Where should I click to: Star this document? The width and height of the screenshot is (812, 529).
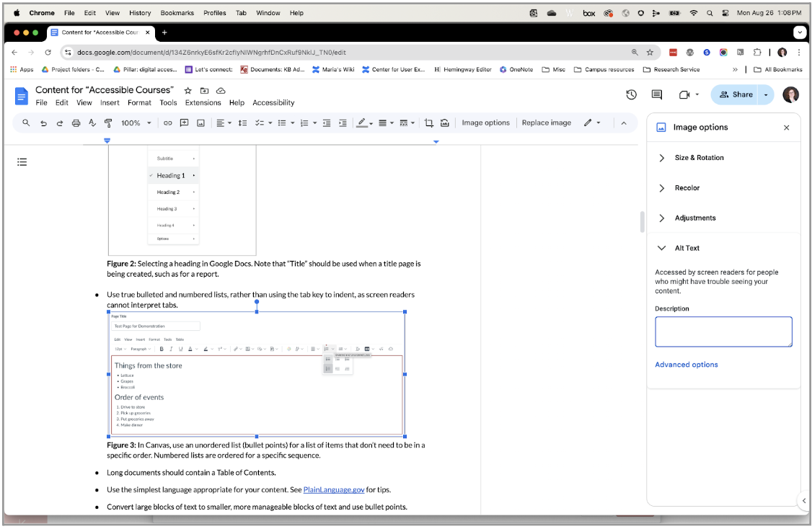click(187, 91)
